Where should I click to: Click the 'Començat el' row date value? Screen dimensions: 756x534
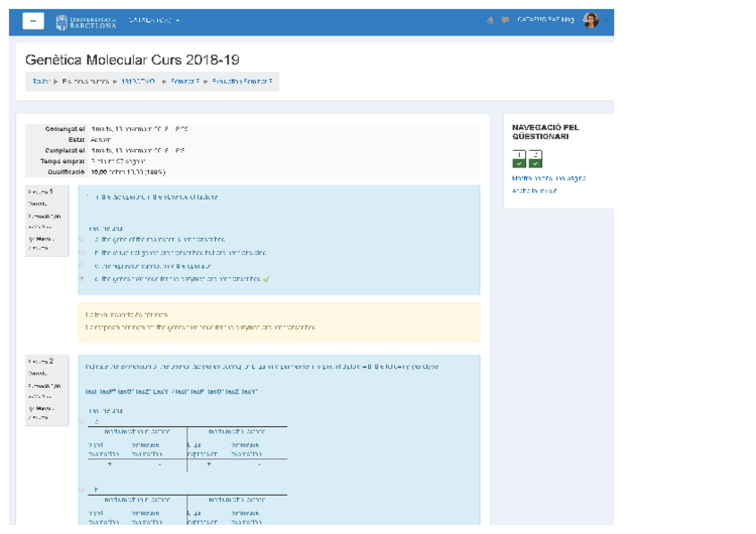coord(139,129)
